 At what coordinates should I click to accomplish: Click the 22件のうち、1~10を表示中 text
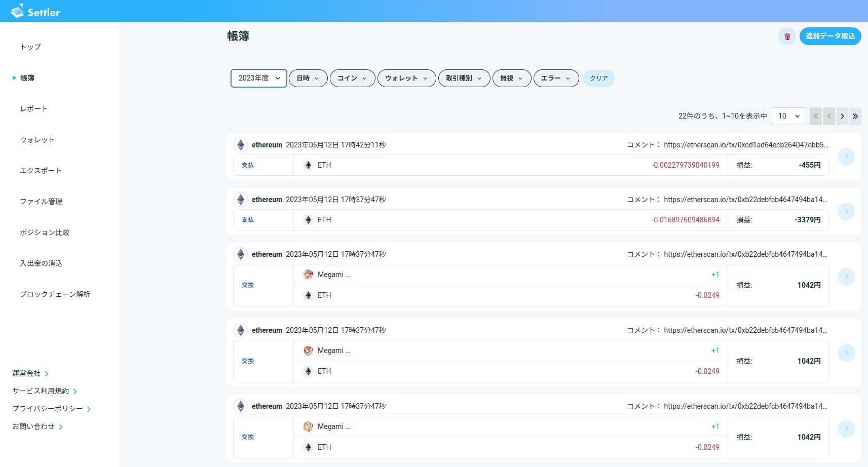click(723, 116)
